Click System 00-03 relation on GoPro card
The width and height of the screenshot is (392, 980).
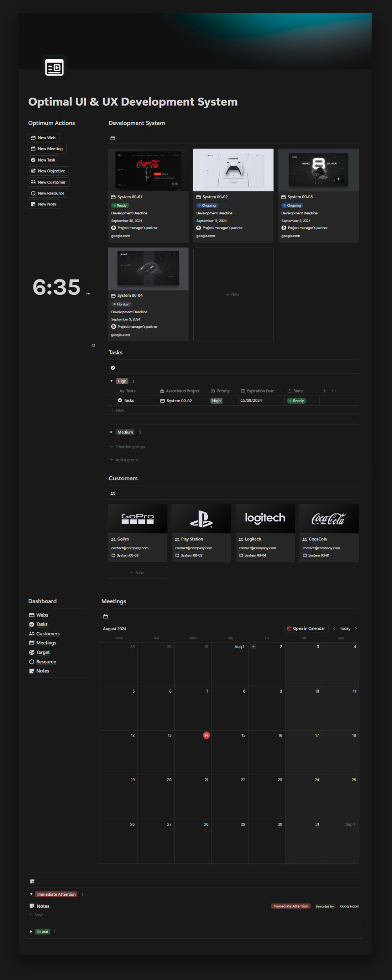[125, 555]
